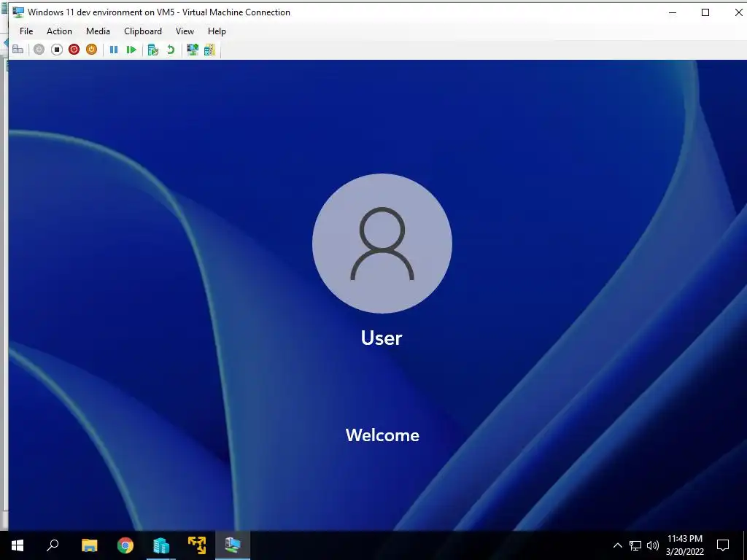This screenshot has height=560, width=747.
Task: Create a checkpoint using the toolbar icon
Action: pos(153,50)
